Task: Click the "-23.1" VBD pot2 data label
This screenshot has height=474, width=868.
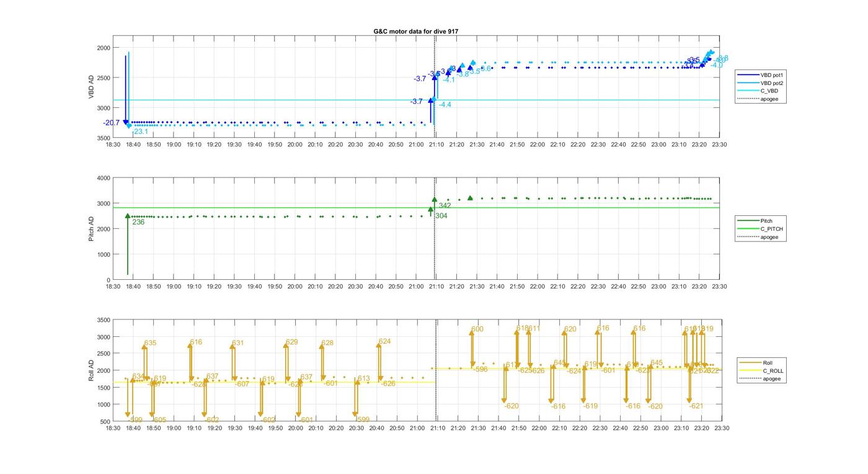Action: (139, 132)
